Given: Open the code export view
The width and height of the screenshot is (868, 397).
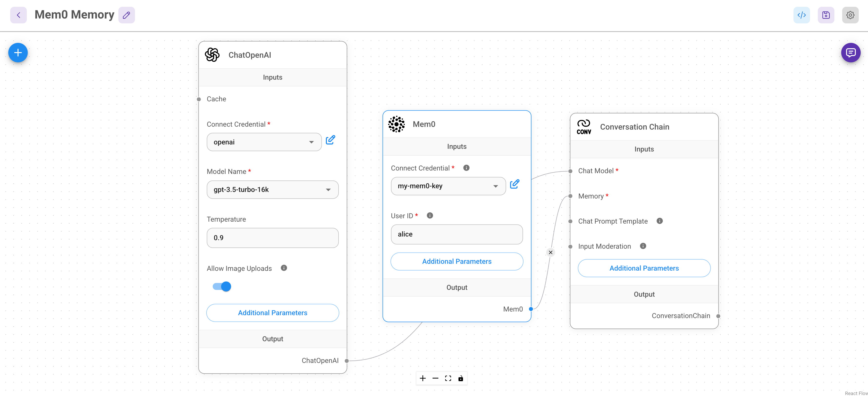Looking at the screenshot, I should click(802, 15).
